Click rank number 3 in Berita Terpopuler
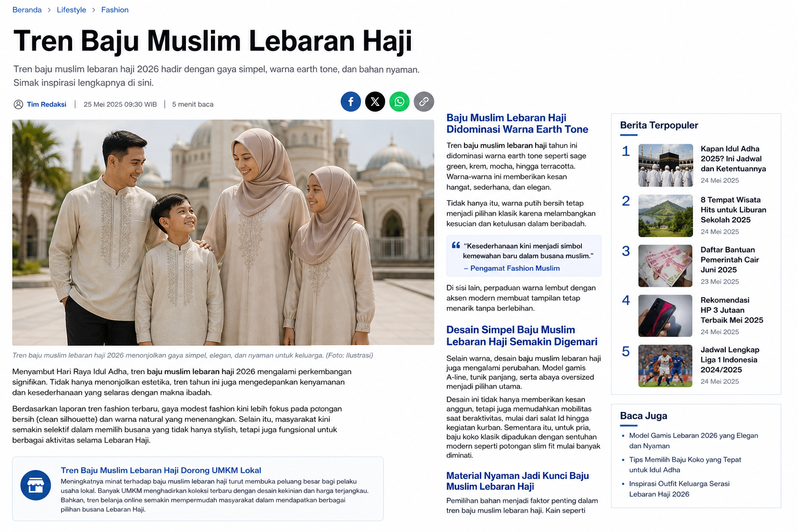Image resolution: width=798 pixels, height=532 pixels. point(626,251)
